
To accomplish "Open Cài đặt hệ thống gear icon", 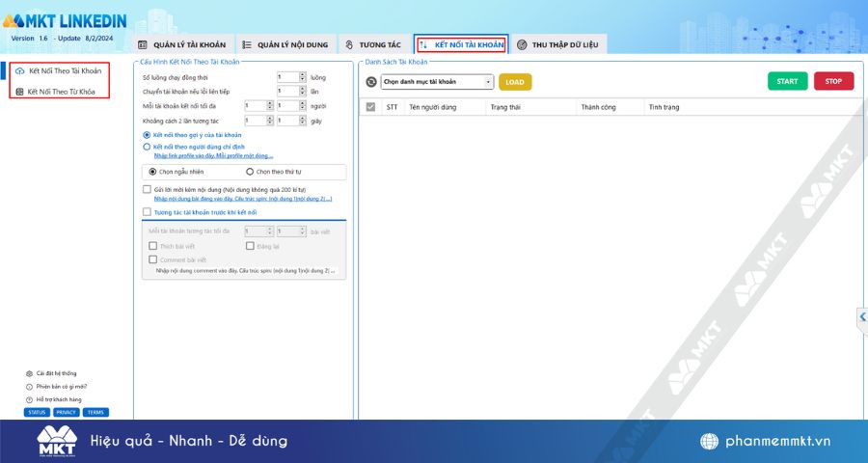I will click(x=29, y=374).
